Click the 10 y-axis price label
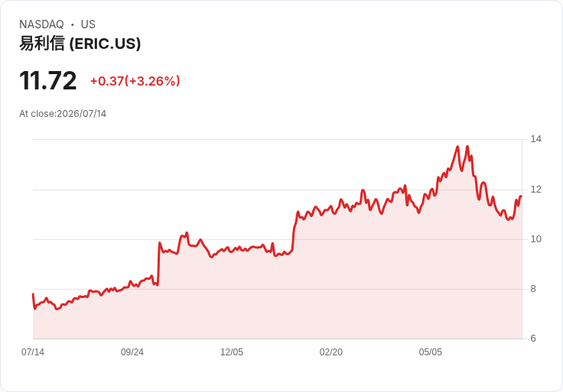563x392 pixels. [x=535, y=239]
